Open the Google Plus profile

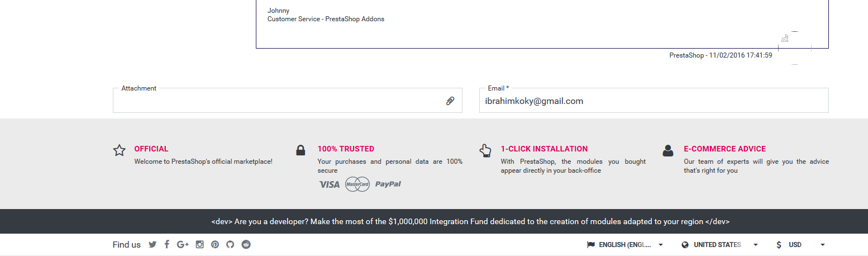tap(183, 244)
